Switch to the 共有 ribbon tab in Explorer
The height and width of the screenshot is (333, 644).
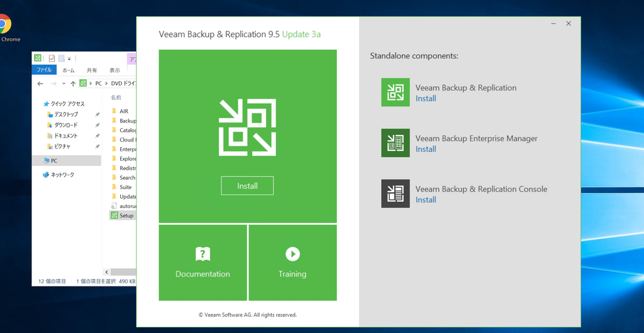(92, 70)
